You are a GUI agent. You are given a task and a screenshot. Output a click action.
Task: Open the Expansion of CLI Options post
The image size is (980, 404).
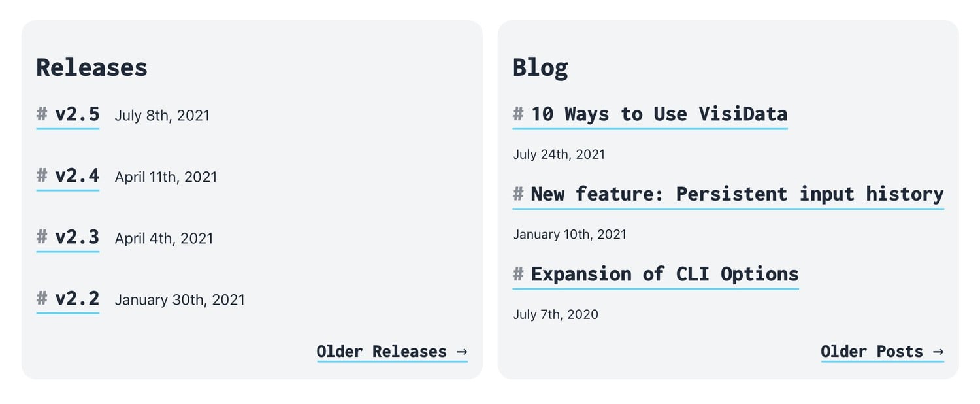point(664,274)
